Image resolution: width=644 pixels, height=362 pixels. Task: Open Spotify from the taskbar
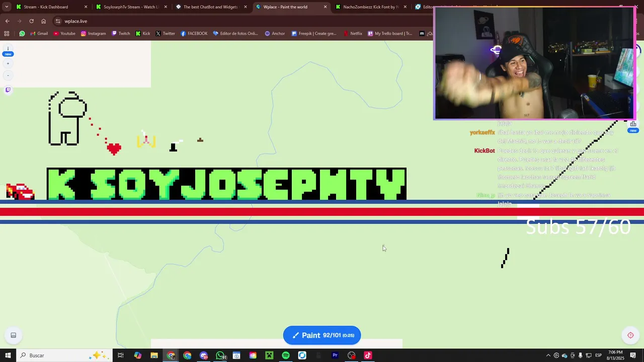[x=286, y=355]
